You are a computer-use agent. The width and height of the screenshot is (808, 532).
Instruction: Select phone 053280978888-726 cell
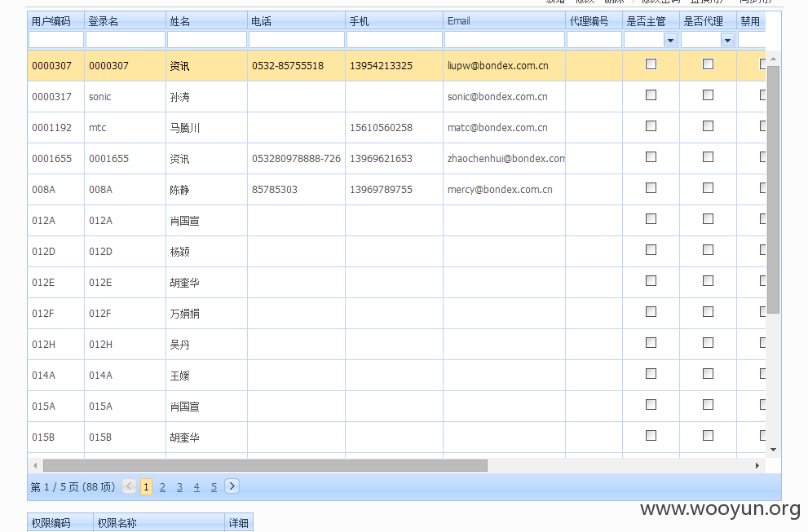(x=296, y=159)
